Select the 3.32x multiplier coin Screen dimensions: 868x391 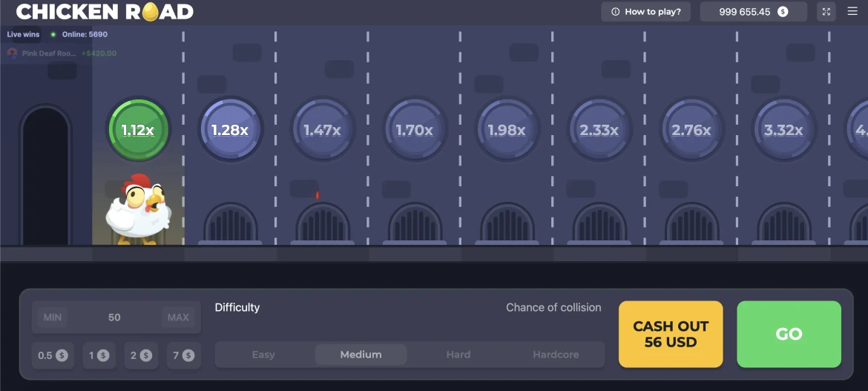(x=783, y=130)
